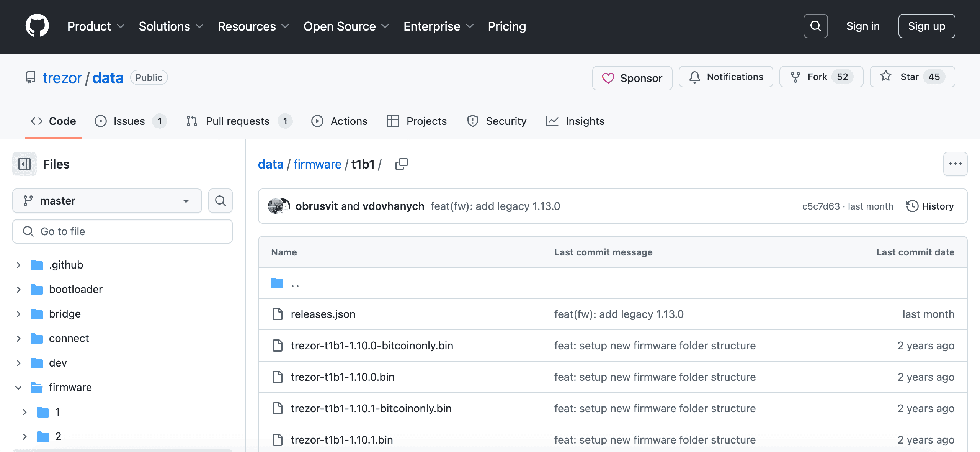Screen dimensions: 980x452
Task: Go to the firmware breadcrumb link
Action: 317,164
